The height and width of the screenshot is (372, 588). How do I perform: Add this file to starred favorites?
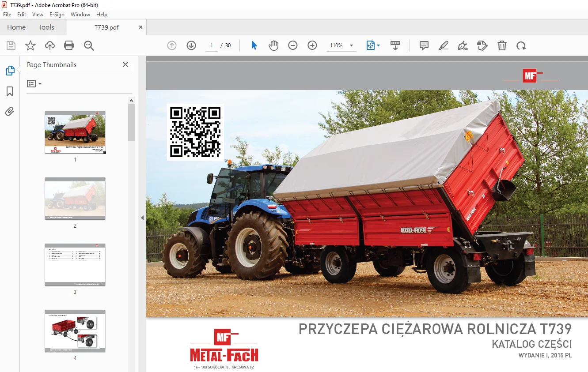coord(30,45)
